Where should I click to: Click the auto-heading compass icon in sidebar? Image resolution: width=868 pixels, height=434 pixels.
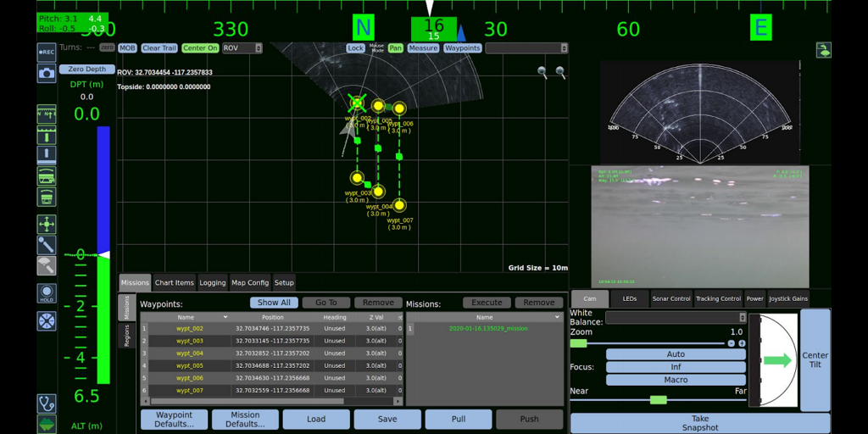coord(47,114)
